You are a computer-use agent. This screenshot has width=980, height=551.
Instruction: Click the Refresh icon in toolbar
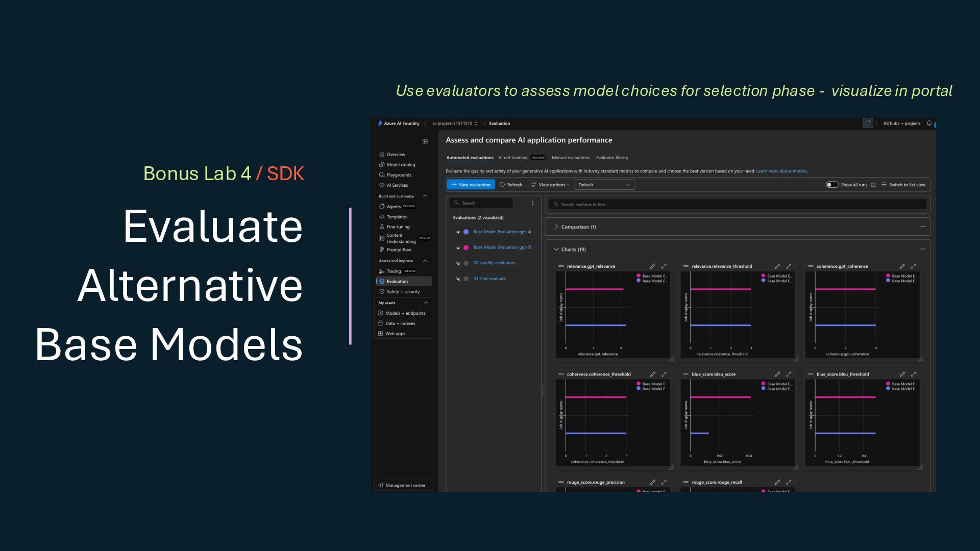click(x=502, y=185)
